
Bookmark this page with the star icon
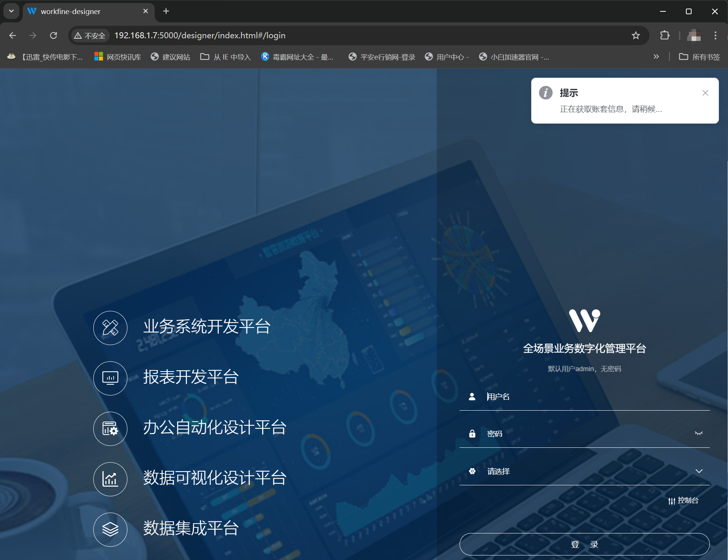pos(635,35)
